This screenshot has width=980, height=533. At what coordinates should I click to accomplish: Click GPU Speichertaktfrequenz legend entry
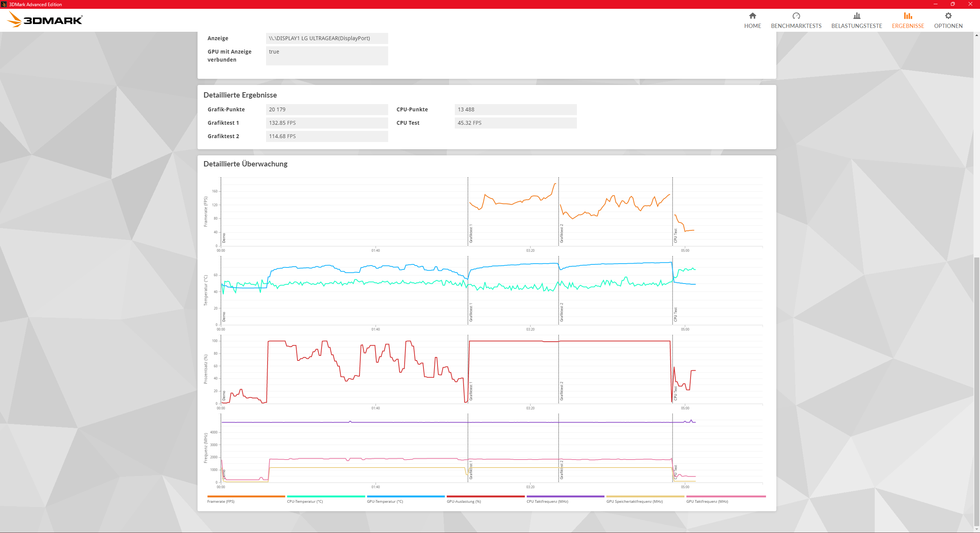click(634, 501)
